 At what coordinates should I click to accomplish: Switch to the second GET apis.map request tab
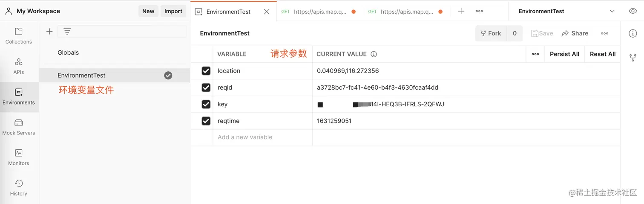[x=406, y=11]
